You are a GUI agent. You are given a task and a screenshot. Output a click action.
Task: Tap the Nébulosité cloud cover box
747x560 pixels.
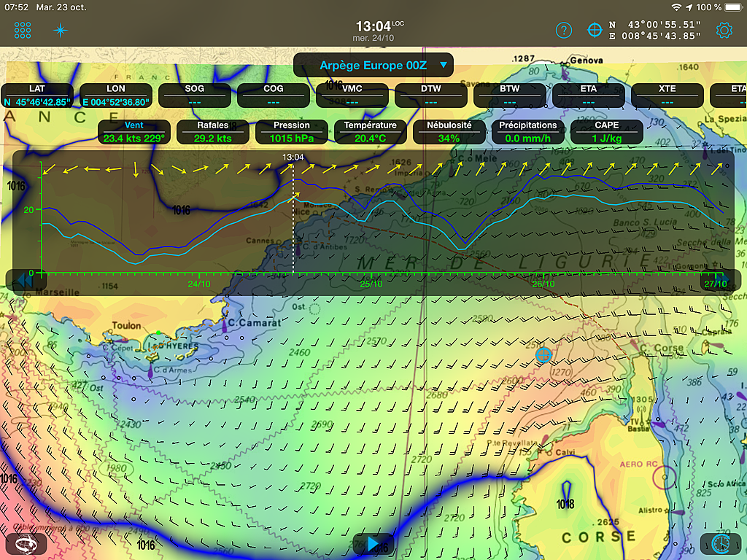[449, 132]
